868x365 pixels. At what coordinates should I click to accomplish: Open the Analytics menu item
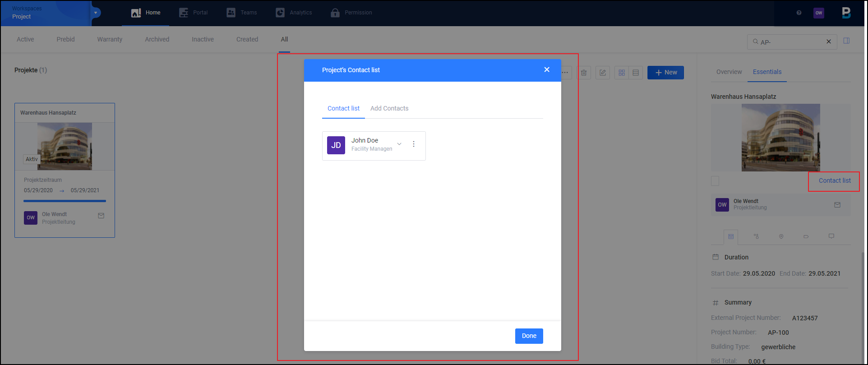click(294, 13)
